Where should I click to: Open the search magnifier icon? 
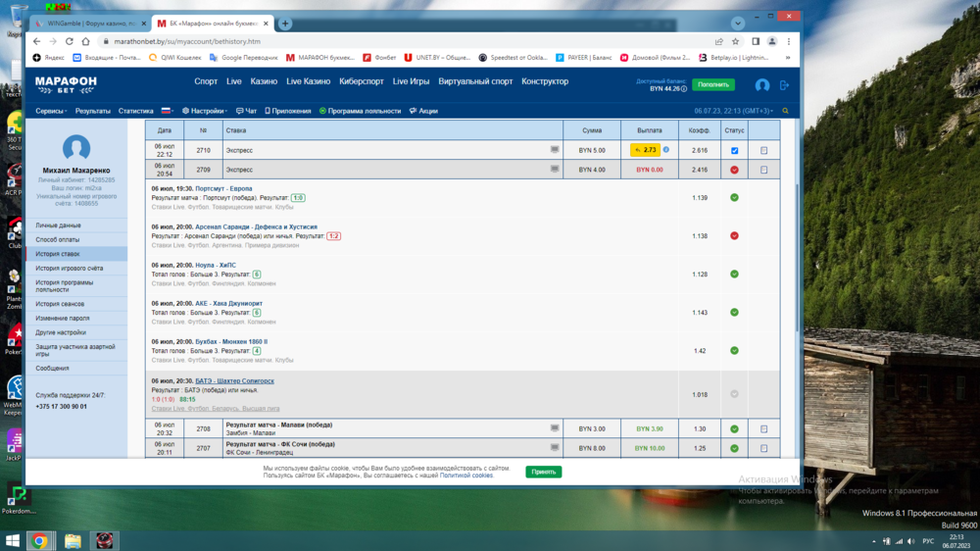(785, 112)
